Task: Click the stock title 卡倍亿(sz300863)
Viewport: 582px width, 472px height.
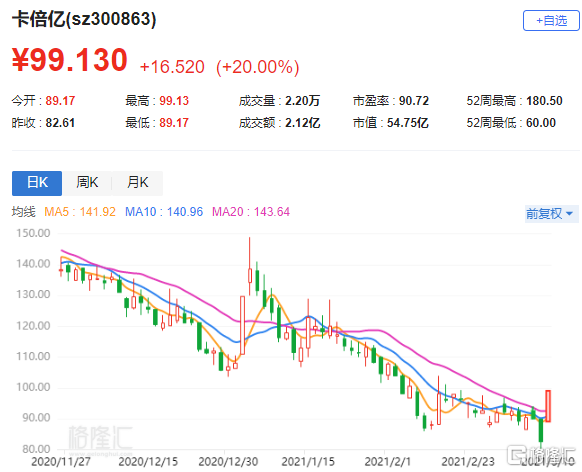Action: tap(84, 19)
